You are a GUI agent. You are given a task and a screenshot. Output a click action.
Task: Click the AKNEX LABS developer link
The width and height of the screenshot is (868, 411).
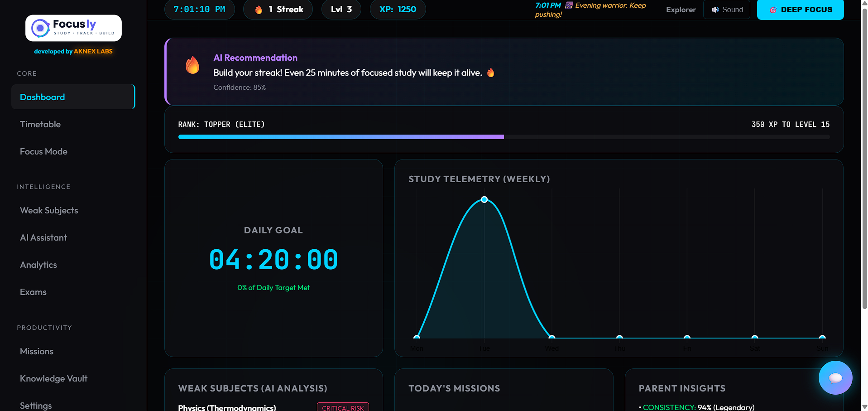pos(93,51)
